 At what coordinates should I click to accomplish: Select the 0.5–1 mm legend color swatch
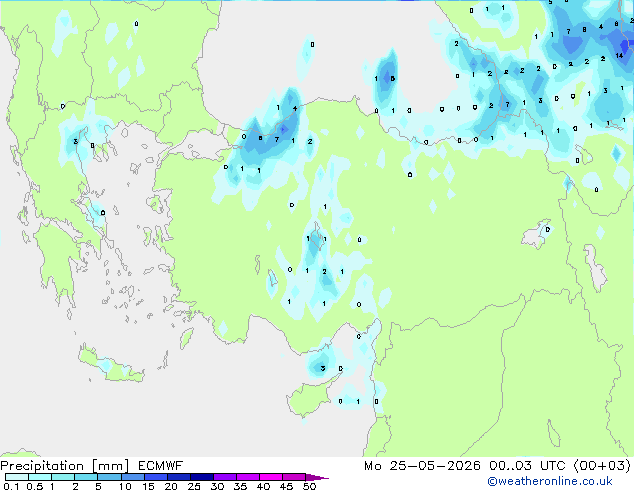[40, 477]
